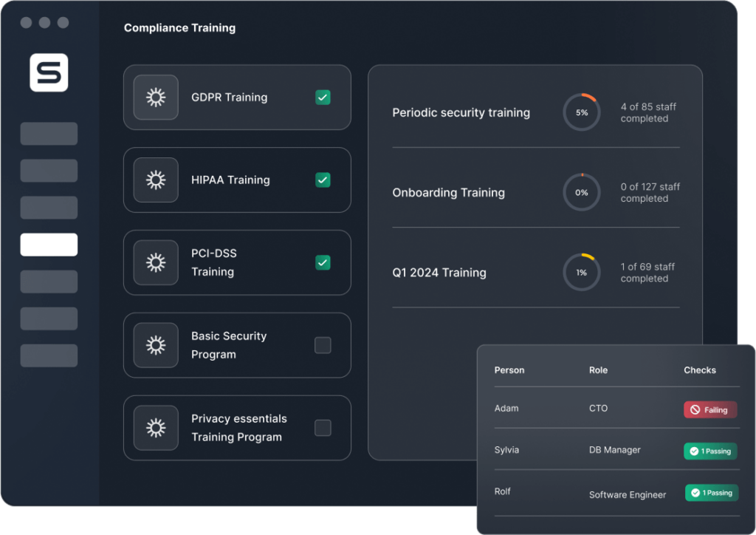Click the DB Manager role cell
Screen dimensions: 756x535
click(x=615, y=449)
